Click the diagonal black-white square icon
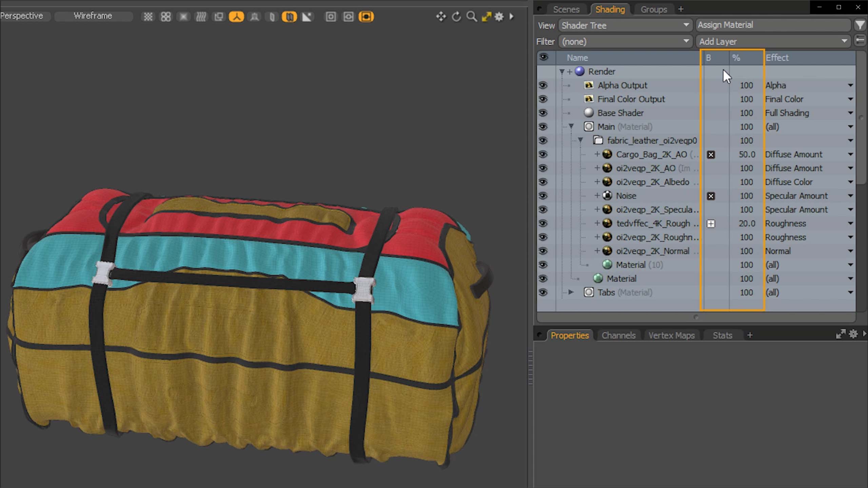Screen dimensions: 868x488 tap(307, 17)
